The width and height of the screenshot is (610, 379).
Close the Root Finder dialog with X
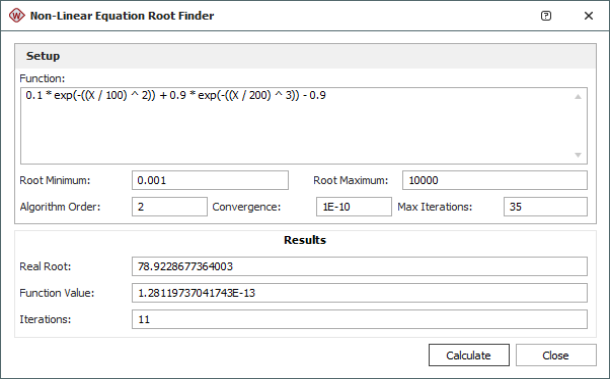589,16
